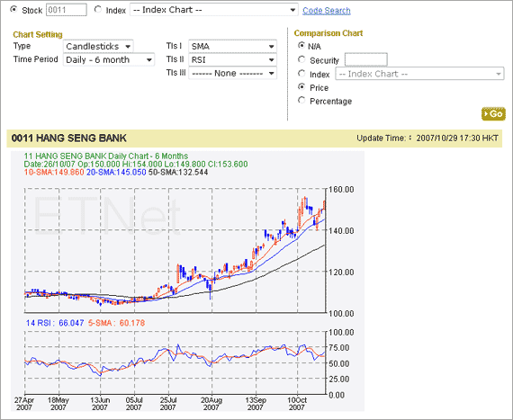Click the Update Time 2007/10/29 17:30 HKT text
513x420 pixels.
tap(427, 139)
